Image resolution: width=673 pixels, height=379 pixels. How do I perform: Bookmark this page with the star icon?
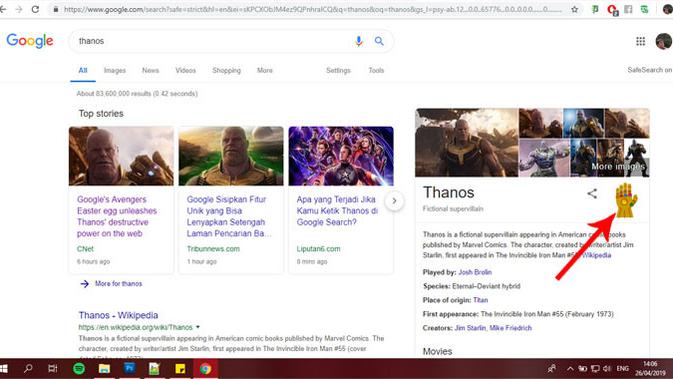(574, 9)
